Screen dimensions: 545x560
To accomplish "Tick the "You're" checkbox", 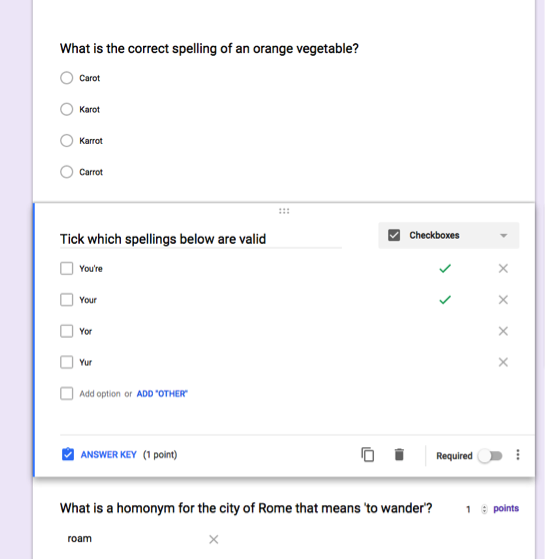I will pyautogui.click(x=66, y=268).
